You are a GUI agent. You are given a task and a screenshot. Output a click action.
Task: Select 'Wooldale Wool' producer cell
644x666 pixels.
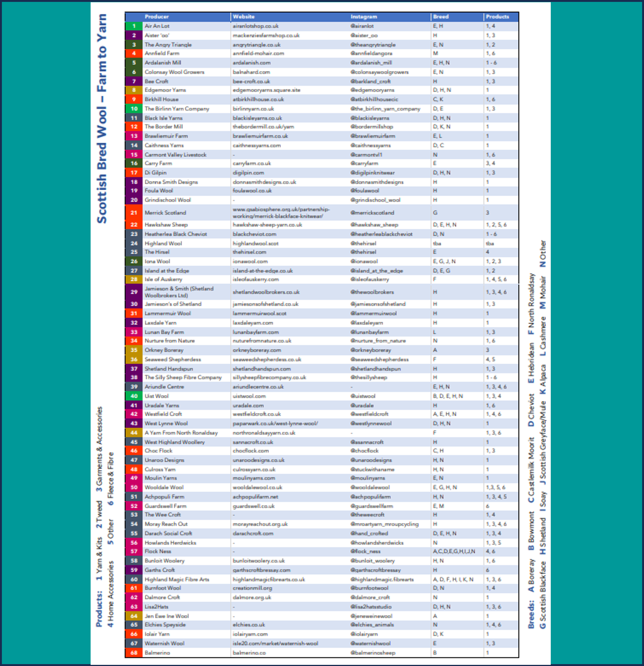pos(164,487)
